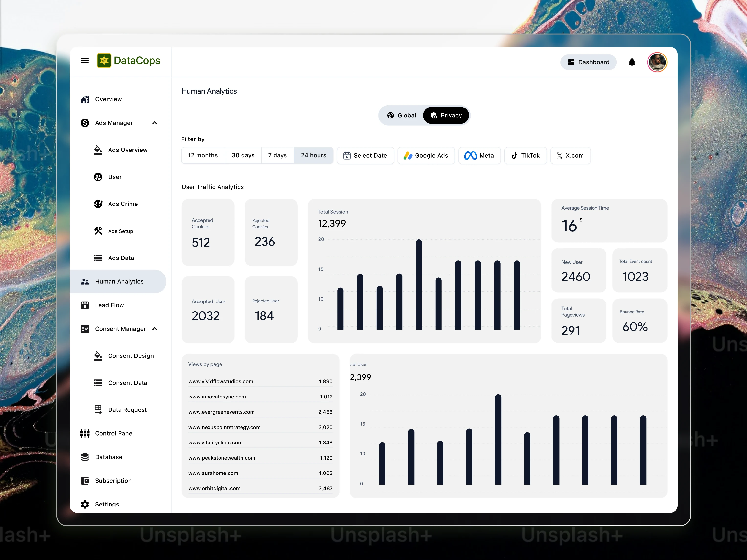Image resolution: width=747 pixels, height=560 pixels.
Task: Select the 30 days filter
Action: pos(243,156)
